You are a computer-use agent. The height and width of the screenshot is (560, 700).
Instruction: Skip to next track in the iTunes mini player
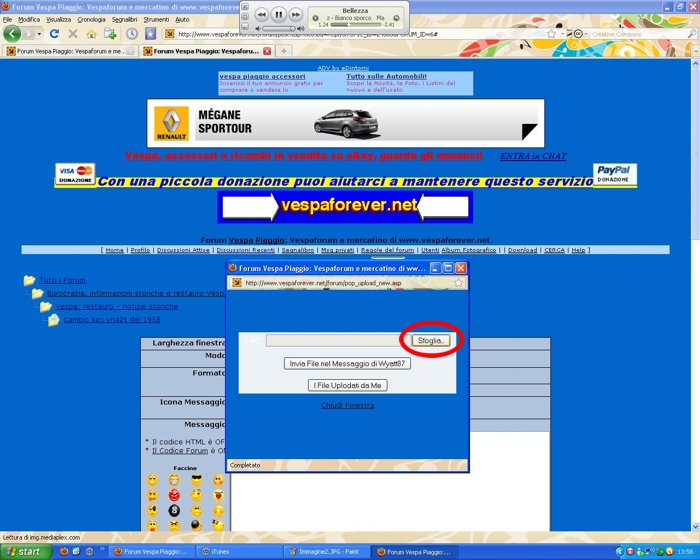[x=296, y=15]
